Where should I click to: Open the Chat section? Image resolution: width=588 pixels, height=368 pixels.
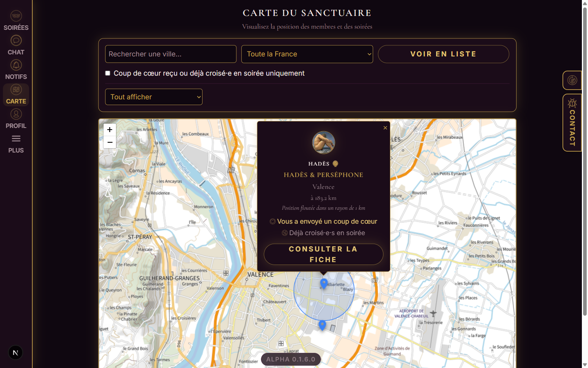click(x=16, y=45)
